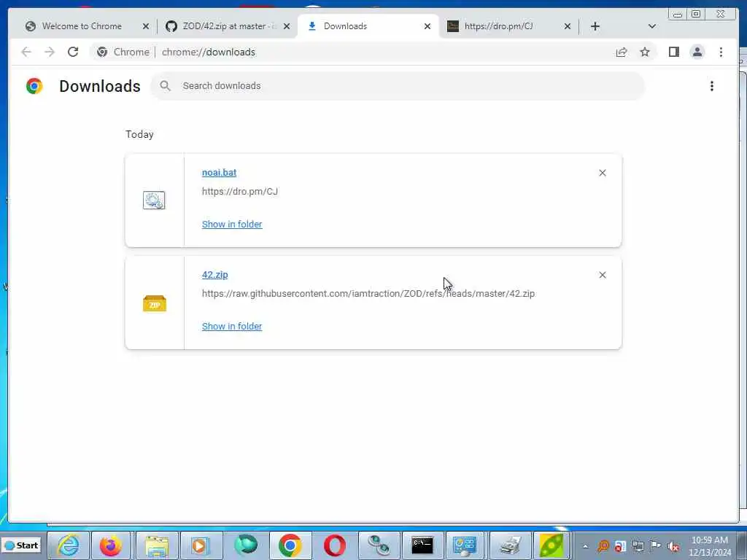Image resolution: width=747 pixels, height=560 pixels.
Task: Open the Downloads page more actions menu
Action: click(x=712, y=86)
